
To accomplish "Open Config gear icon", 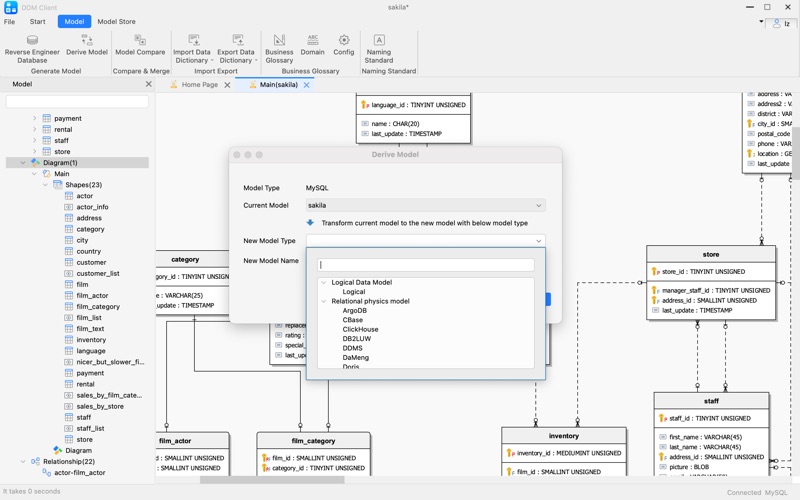I will pyautogui.click(x=344, y=40).
